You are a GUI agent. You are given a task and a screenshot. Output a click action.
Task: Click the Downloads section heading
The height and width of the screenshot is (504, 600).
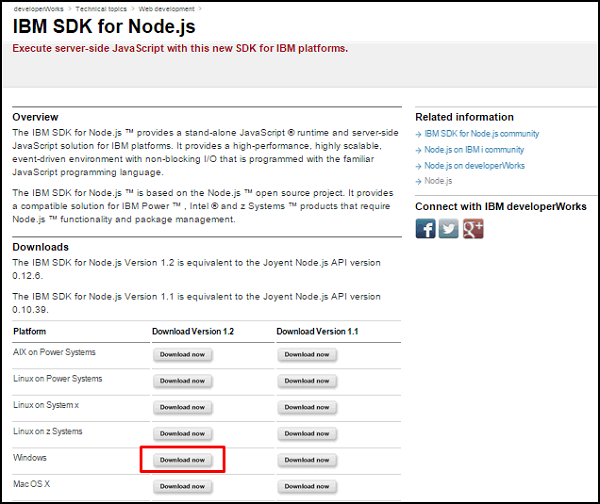41,247
